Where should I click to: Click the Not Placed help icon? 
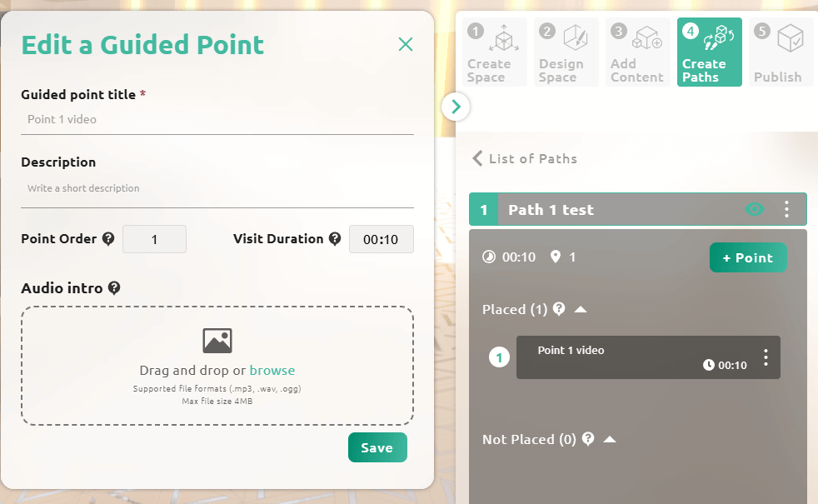coord(588,439)
